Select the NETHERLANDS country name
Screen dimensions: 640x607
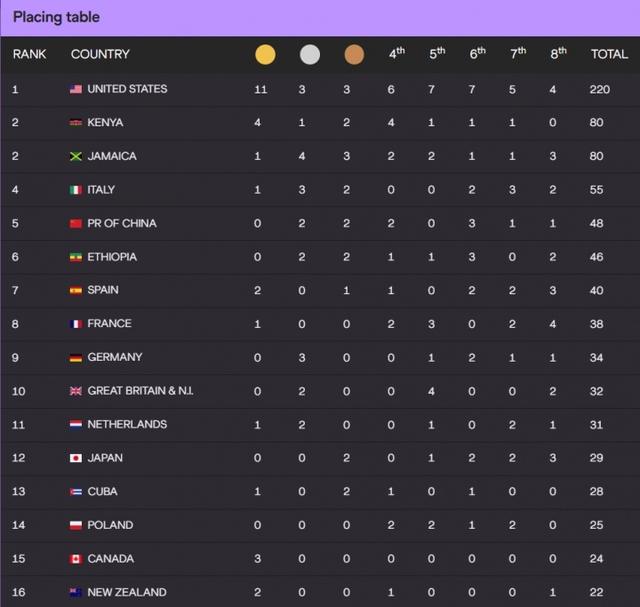point(127,424)
